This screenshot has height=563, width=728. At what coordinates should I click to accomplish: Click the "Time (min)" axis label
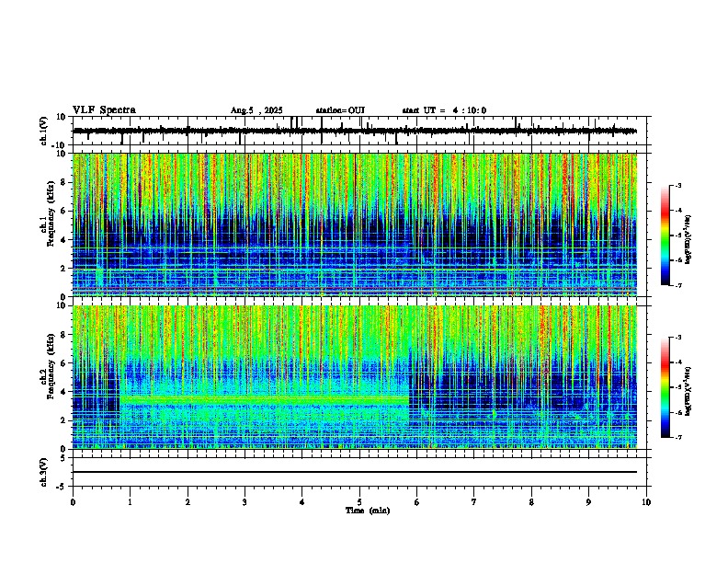[x=368, y=511]
